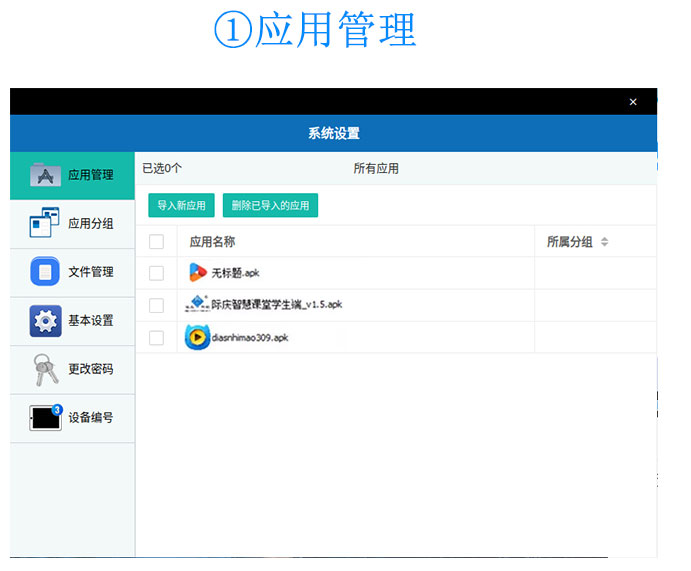This screenshot has height=571, width=691.
Task: Click the 导入新应用 button
Action: tap(182, 205)
